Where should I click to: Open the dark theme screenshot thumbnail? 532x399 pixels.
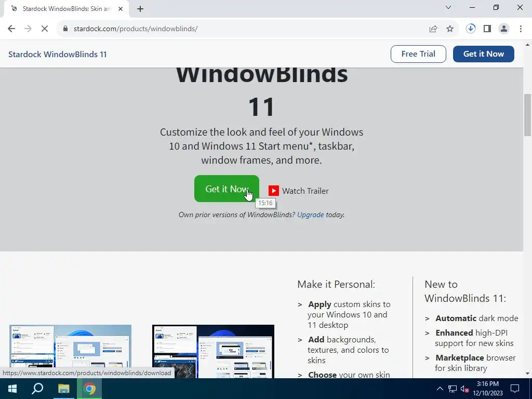213,351
